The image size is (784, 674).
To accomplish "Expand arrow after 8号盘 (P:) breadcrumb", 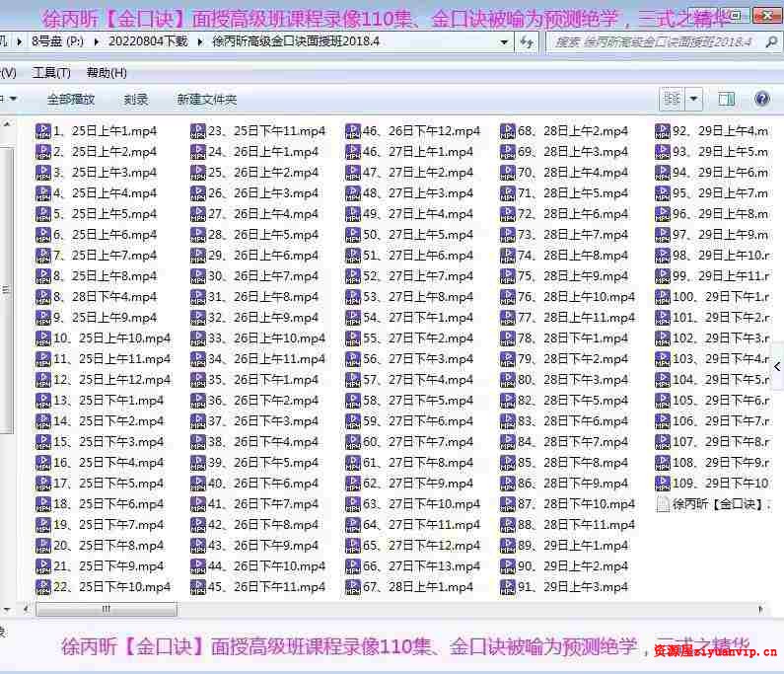I will click(x=96, y=41).
